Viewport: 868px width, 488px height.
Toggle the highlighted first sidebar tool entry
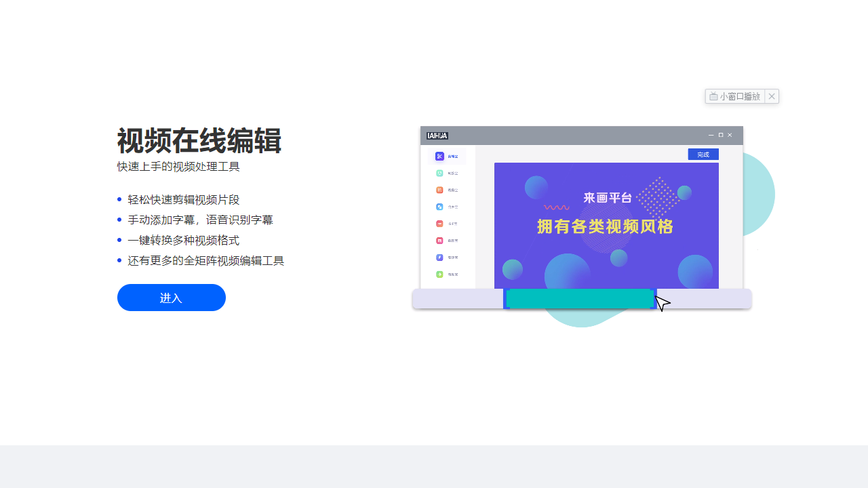coord(448,156)
